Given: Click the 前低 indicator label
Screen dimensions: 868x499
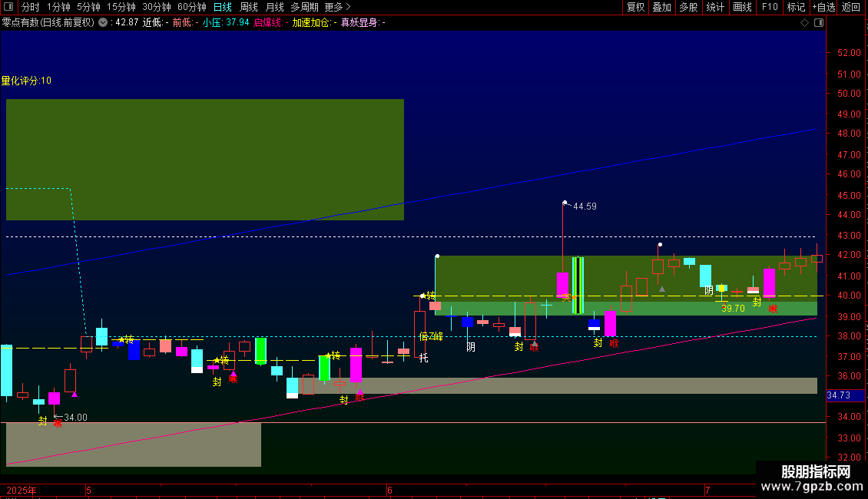Looking at the screenshot, I should coord(184,23).
